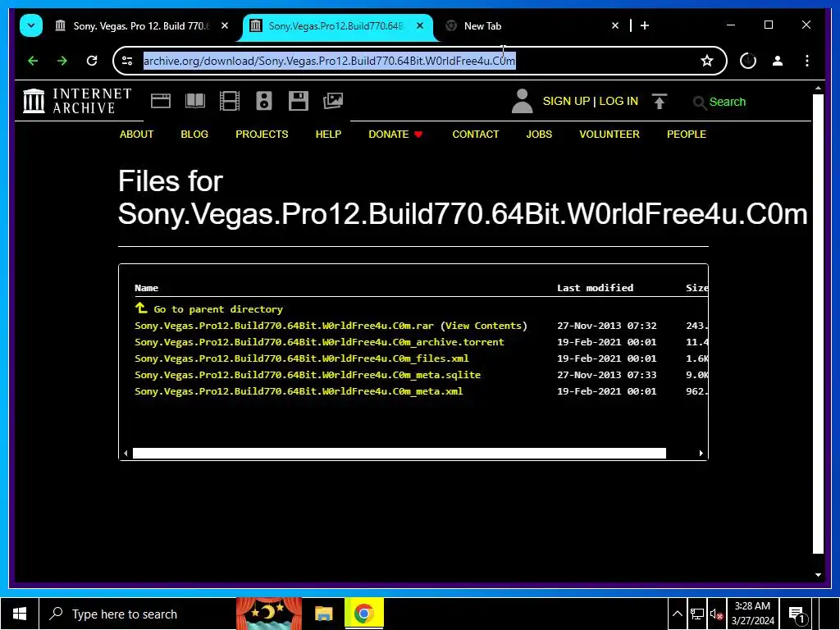Open the Internet Archive home logo
The width and height of the screenshot is (840, 630).
point(78,101)
